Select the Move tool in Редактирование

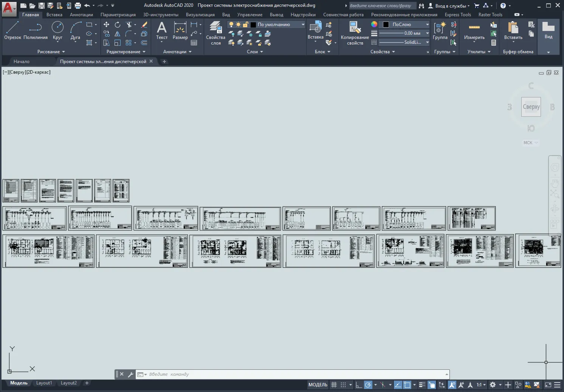(x=107, y=25)
